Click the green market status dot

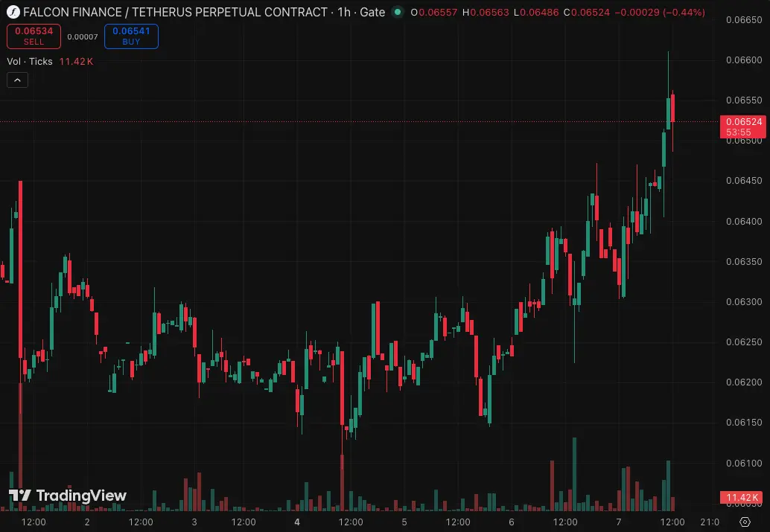(397, 12)
